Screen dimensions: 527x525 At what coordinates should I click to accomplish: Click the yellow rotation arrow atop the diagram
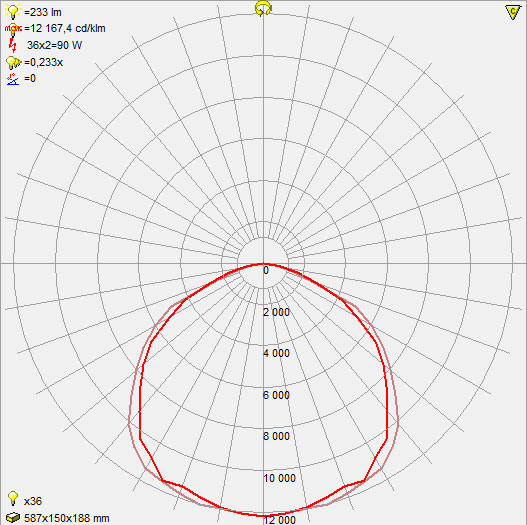263,9
